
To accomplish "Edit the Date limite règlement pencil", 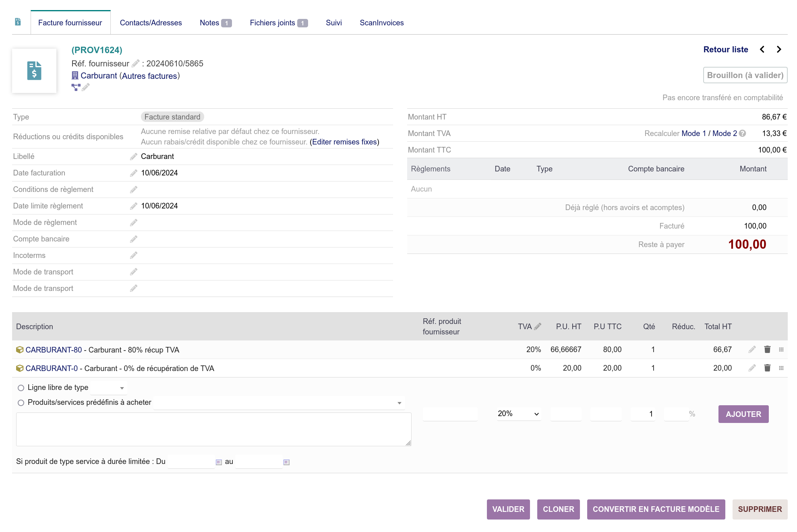I will [x=134, y=206].
